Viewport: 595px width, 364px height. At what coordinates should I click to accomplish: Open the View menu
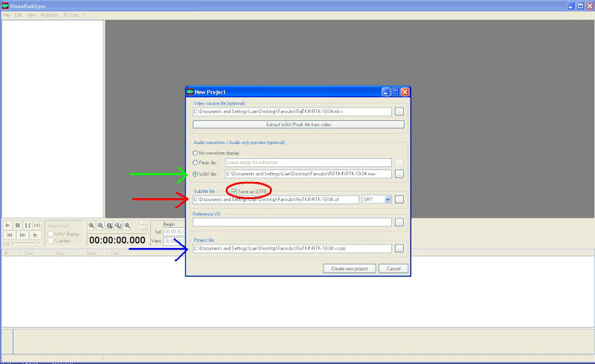coord(31,15)
